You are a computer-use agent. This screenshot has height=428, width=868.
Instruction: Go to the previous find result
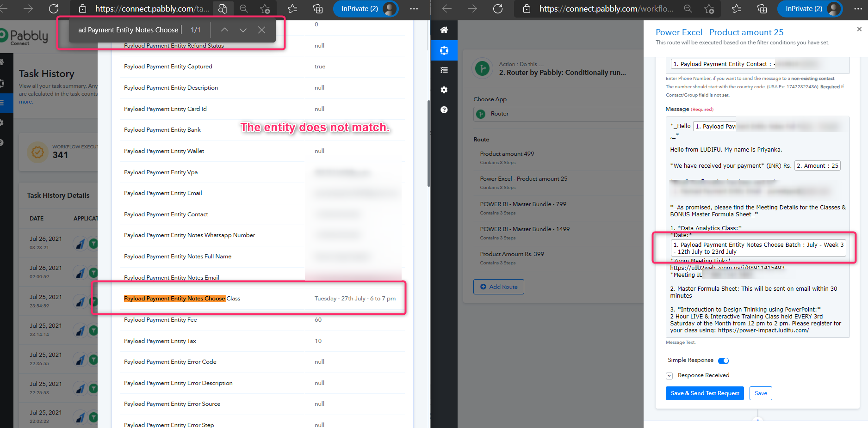[x=224, y=30]
